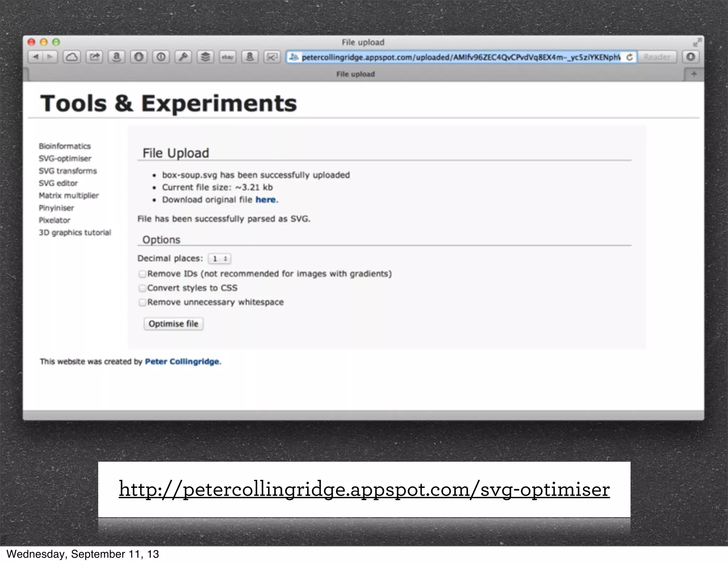Click the stacked layers extension icon

click(x=205, y=57)
